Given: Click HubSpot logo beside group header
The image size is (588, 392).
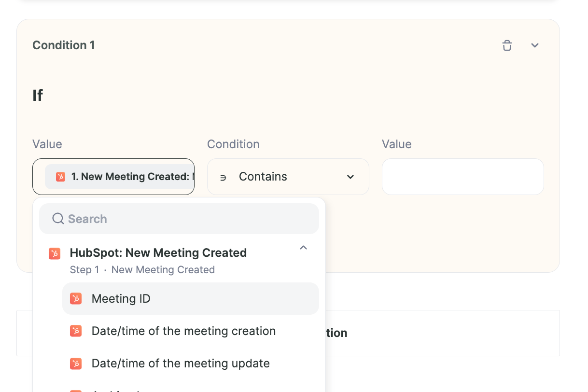Looking at the screenshot, I should [55, 253].
